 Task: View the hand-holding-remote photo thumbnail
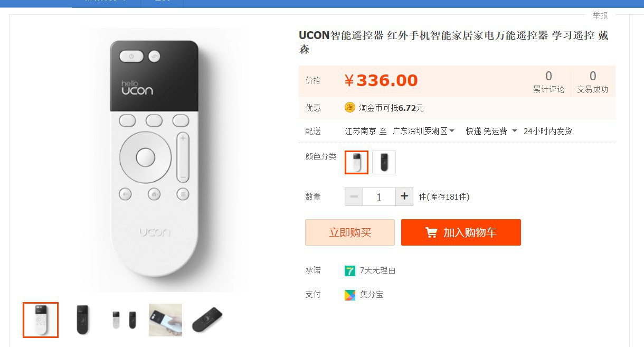[165, 320]
